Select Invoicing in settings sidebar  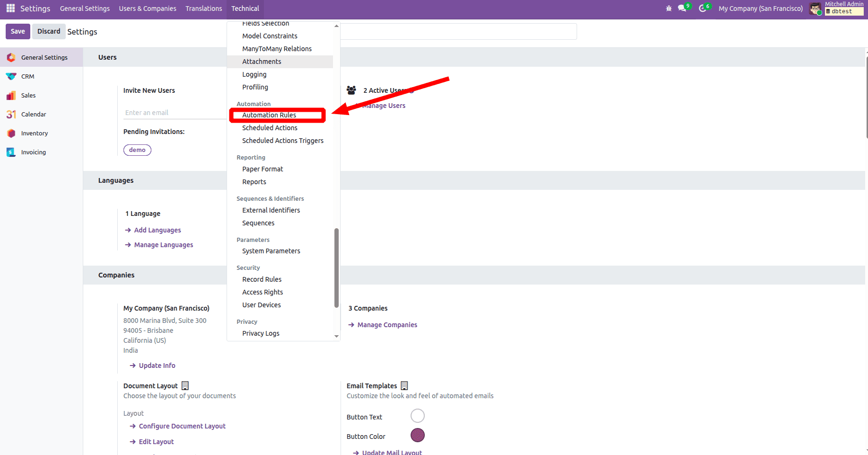click(x=42, y=152)
